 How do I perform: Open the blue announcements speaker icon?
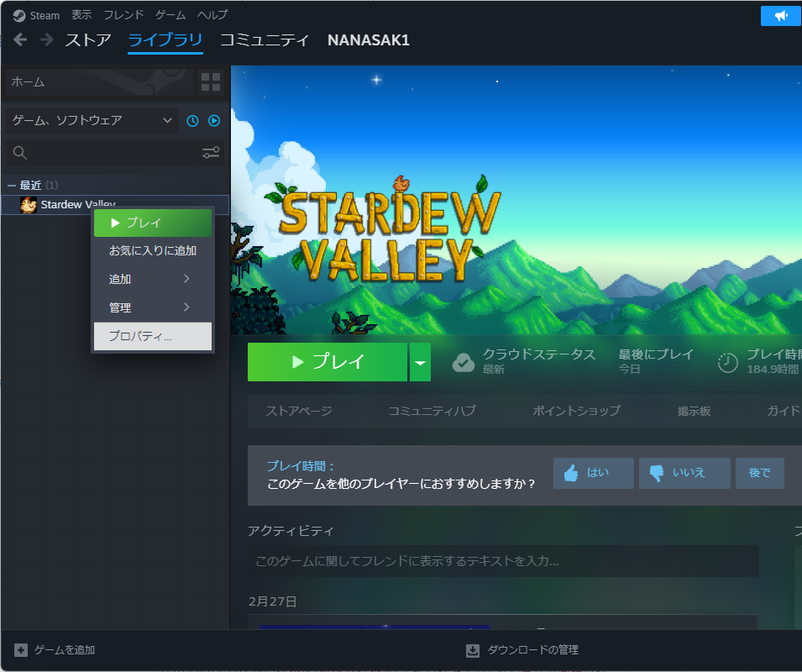pos(780,15)
